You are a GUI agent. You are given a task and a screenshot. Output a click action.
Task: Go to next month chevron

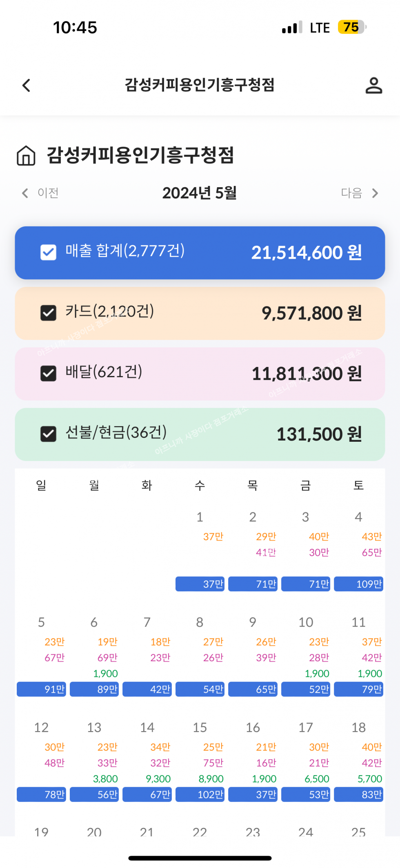click(375, 193)
